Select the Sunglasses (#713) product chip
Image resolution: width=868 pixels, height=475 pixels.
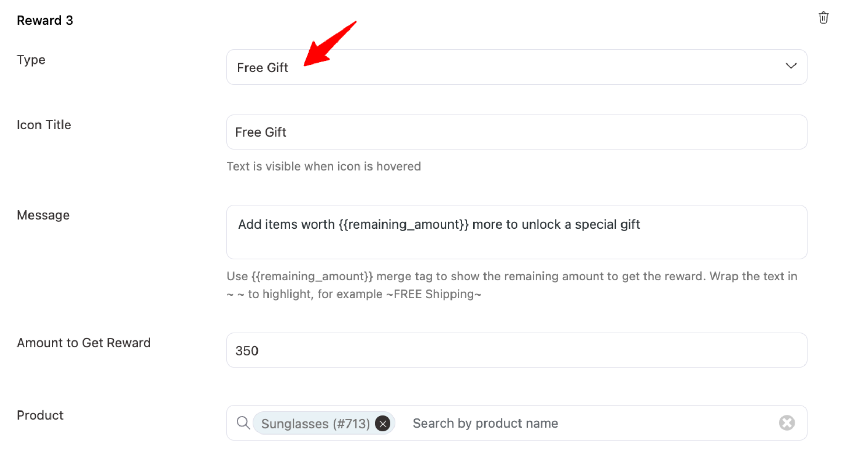coord(315,424)
